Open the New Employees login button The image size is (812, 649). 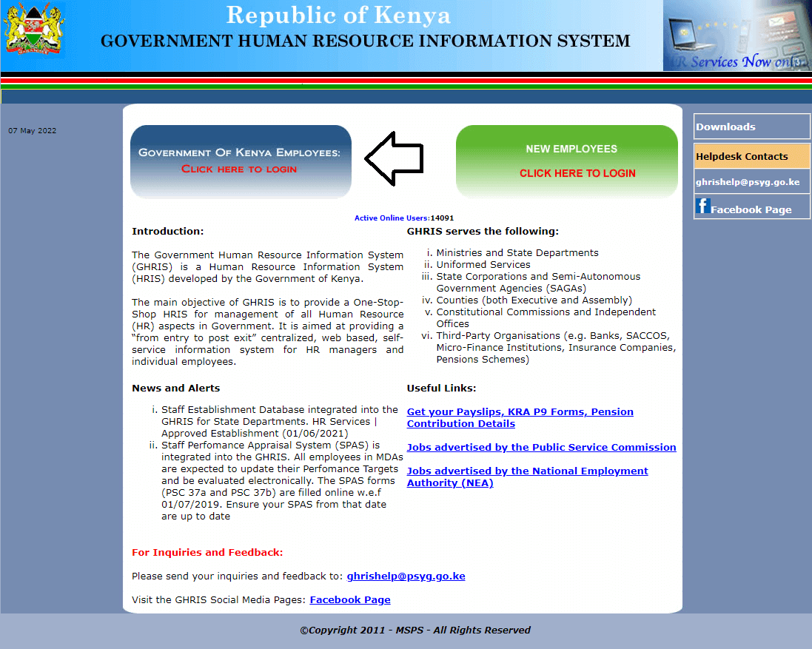click(567, 161)
